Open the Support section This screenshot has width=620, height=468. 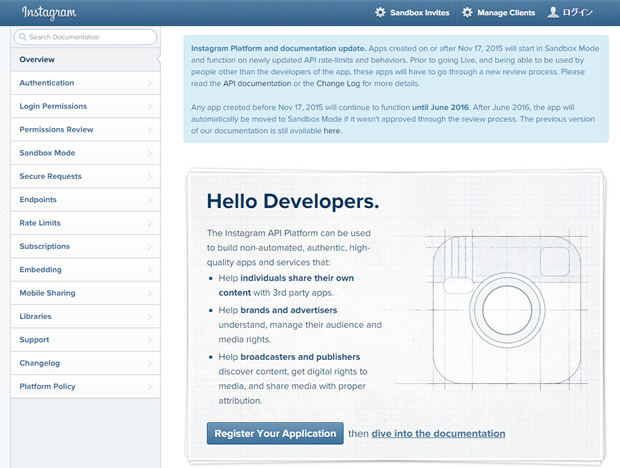click(85, 340)
